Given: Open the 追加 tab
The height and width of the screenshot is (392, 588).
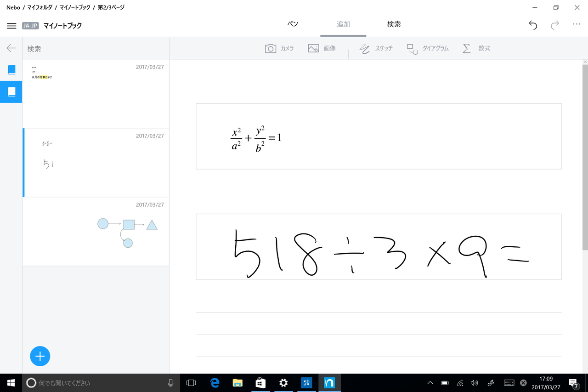Looking at the screenshot, I should [x=343, y=23].
